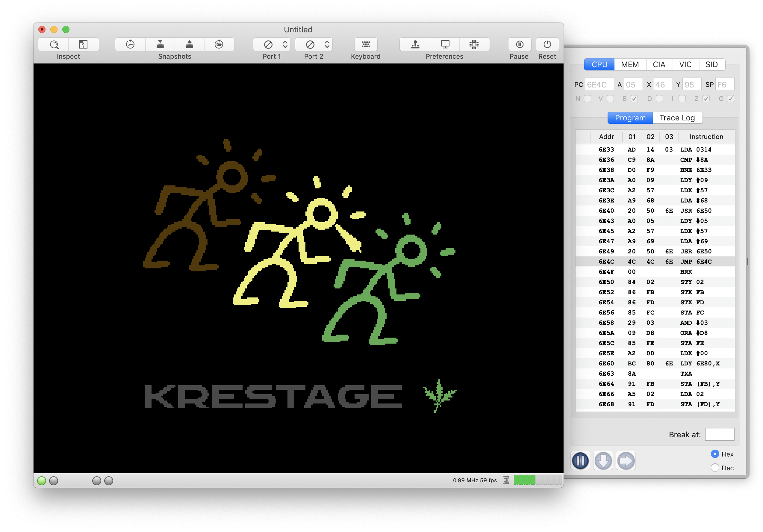
Task: Toggle the C flag checkbox
Action: tap(730, 99)
